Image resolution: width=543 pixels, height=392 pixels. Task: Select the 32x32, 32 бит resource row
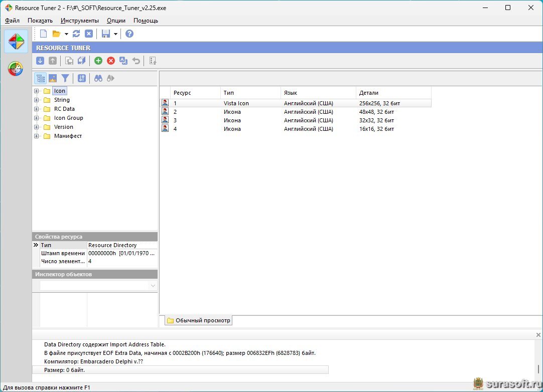click(x=296, y=120)
